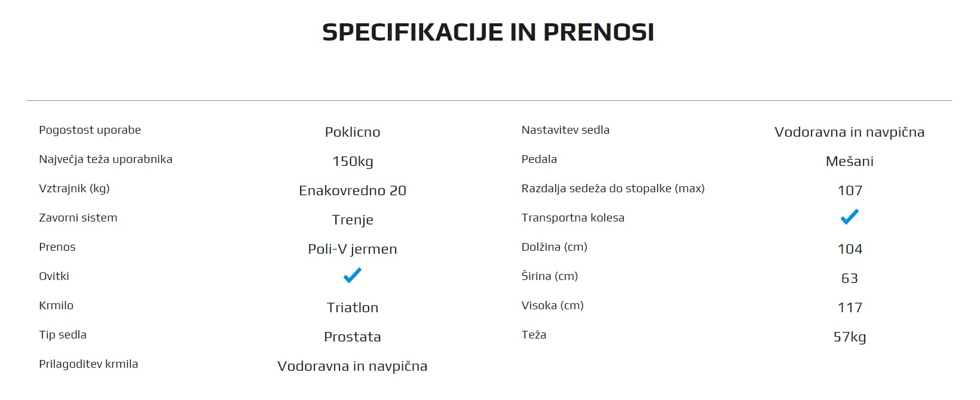The width and height of the screenshot is (980, 400).
Task: Select Razdalja sedeža do stopalke label
Action: click(x=613, y=189)
